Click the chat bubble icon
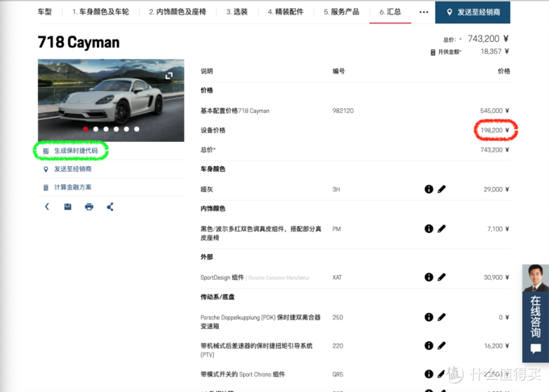This screenshot has width=549, height=392. coord(535,348)
